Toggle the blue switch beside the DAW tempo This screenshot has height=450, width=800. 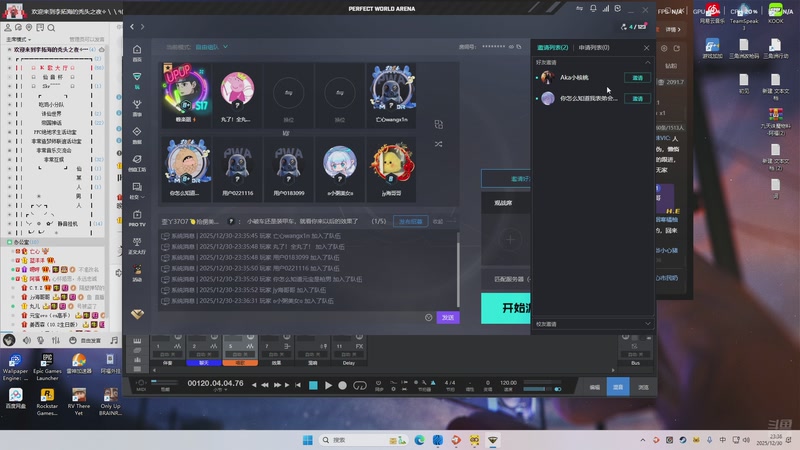click(558, 389)
